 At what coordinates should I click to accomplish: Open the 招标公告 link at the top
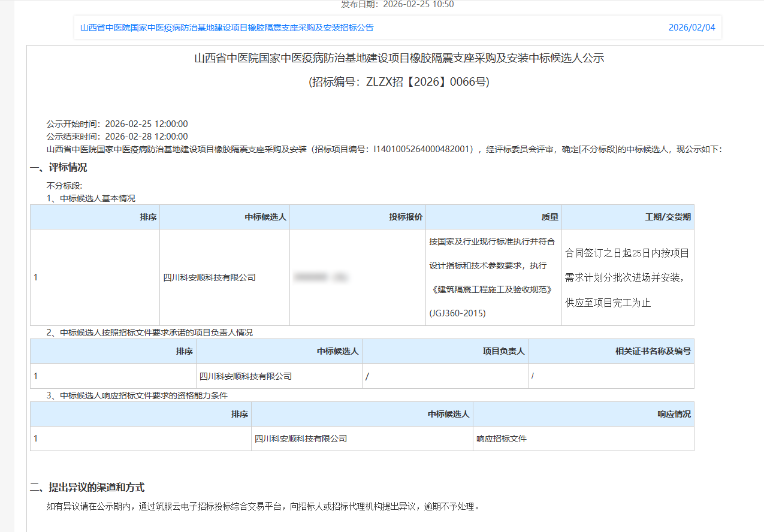tap(227, 28)
